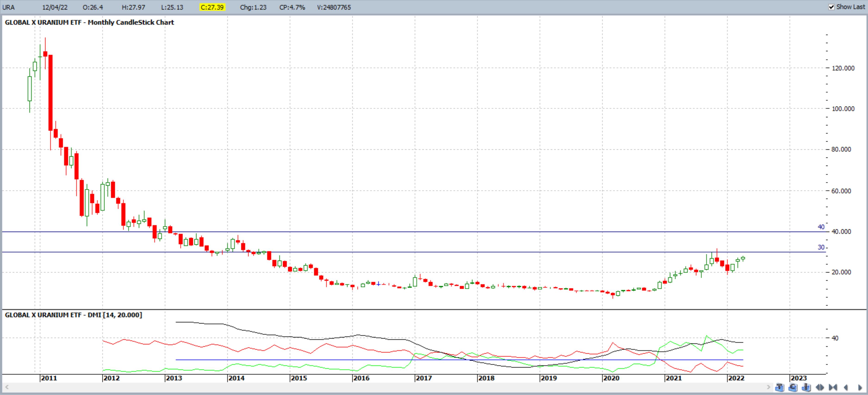Click the 120.000 price axis label

click(x=843, y=68)
